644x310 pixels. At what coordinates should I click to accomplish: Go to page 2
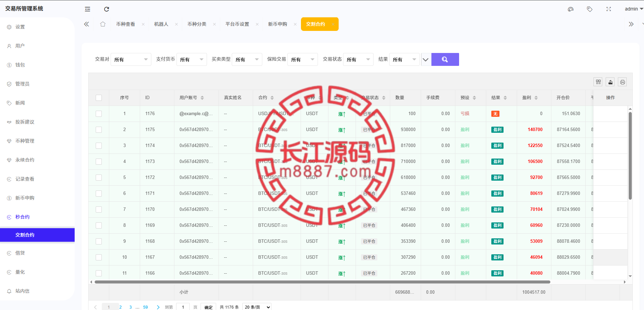click(120, 307)
